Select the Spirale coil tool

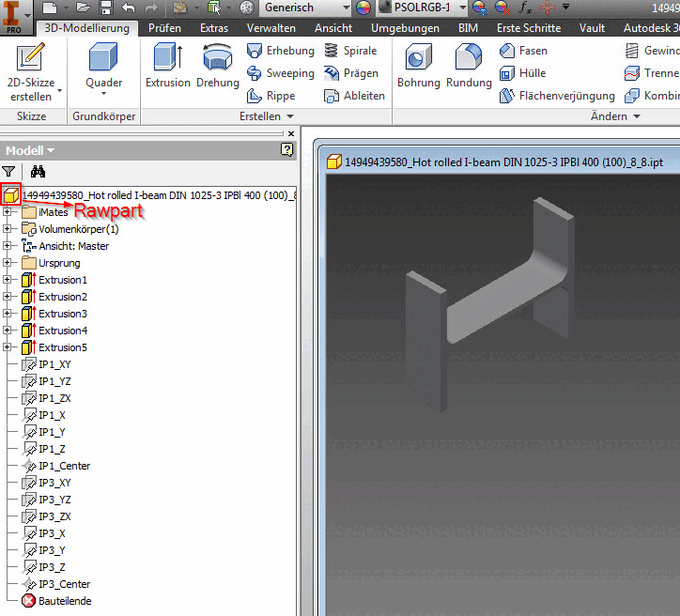[350, 51]
